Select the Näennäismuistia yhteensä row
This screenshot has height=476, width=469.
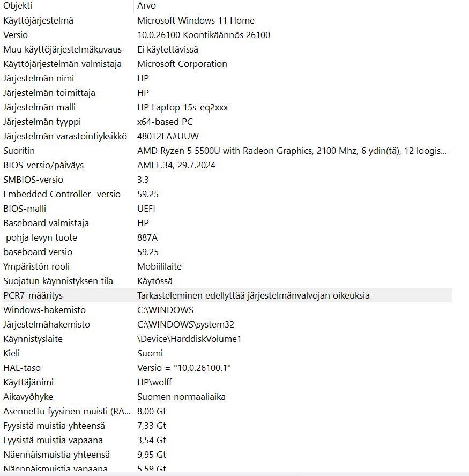click(x=227, y=455)
